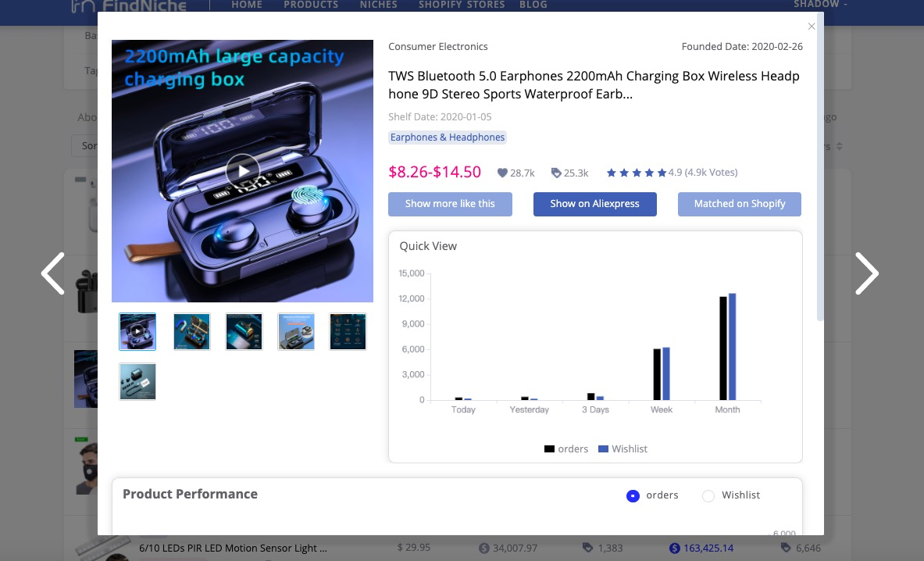The image size is (924, 561).
Task: Click the heart wishlist icon 28.7k
Action: (502, 173)
